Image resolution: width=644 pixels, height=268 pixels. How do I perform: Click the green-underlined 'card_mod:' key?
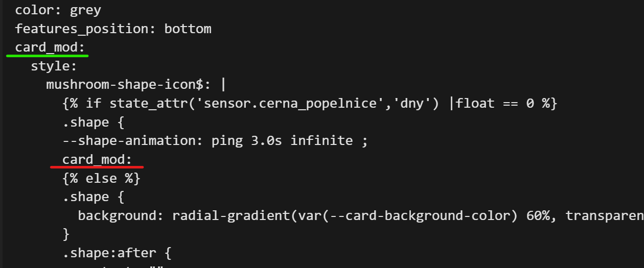click(x=50, y=47)
